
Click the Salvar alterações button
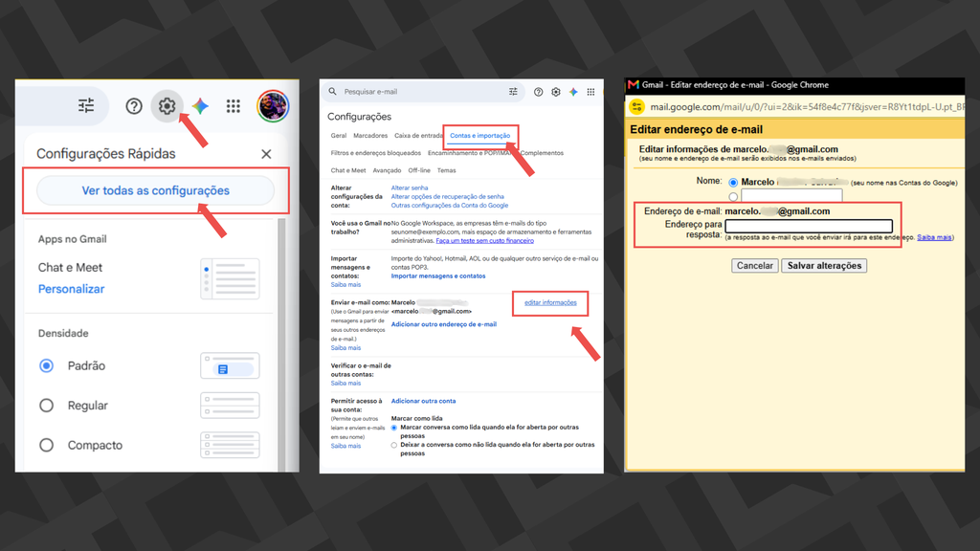tap(824, 266)
